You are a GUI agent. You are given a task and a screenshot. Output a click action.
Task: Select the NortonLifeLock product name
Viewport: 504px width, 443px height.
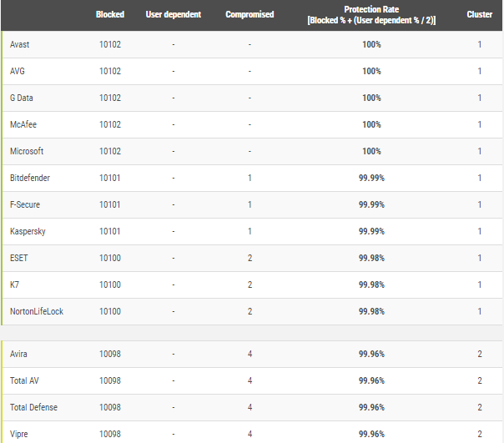[x=37, y=311]
